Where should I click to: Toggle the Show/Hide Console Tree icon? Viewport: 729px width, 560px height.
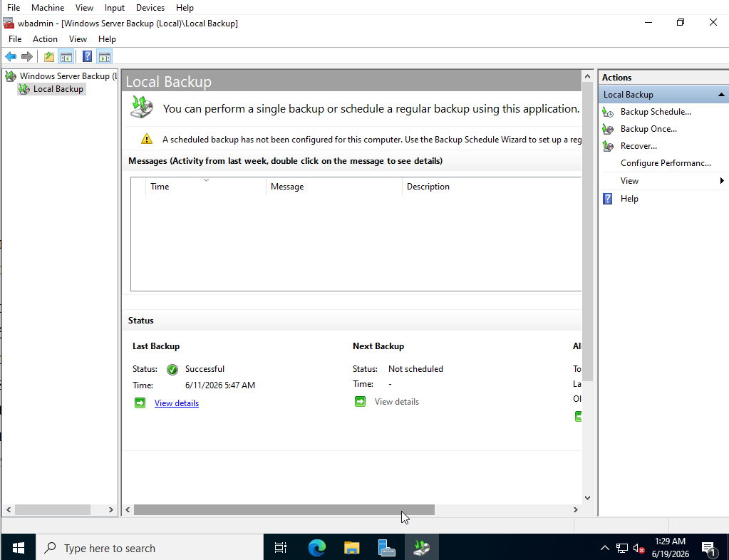tap(66, 57)
